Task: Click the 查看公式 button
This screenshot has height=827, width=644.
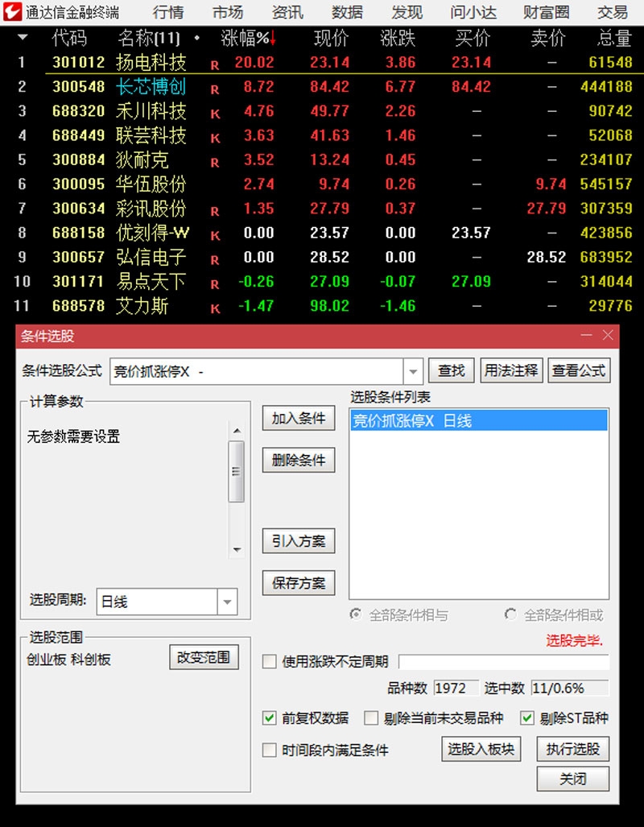Action: coord(579,370)
